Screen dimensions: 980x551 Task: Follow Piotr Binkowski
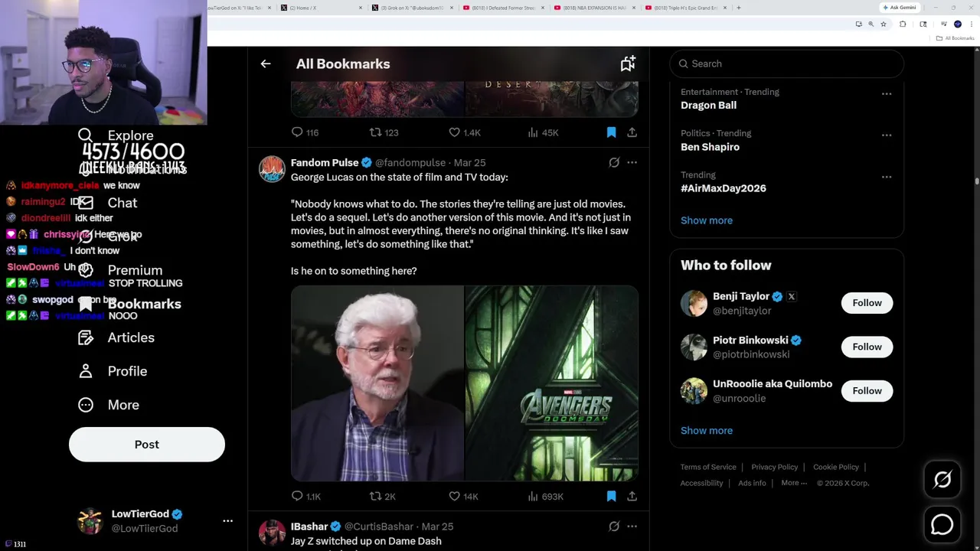[x=867, y=347]
